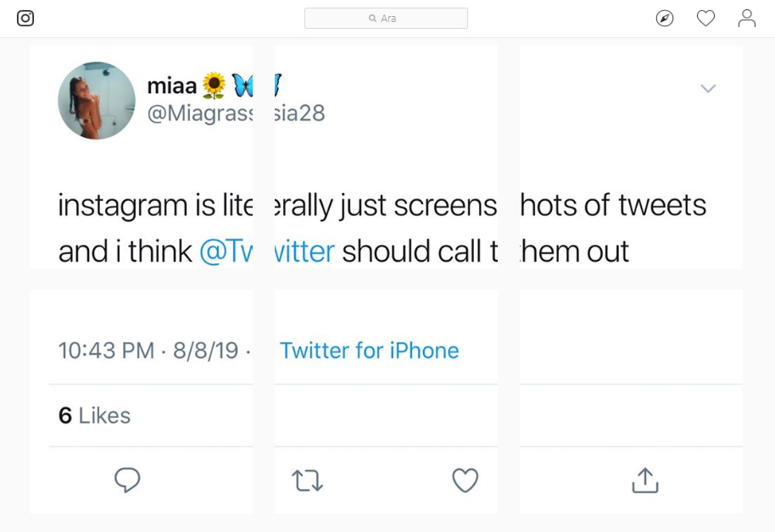Click the tweet like heart icon
The image size is (775, 532).
coord(466,480)
